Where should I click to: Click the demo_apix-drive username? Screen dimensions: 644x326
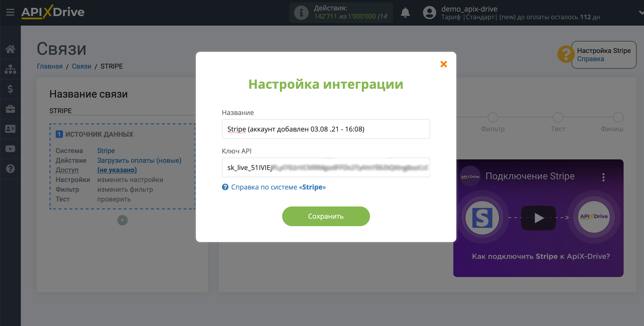[469, 9]
